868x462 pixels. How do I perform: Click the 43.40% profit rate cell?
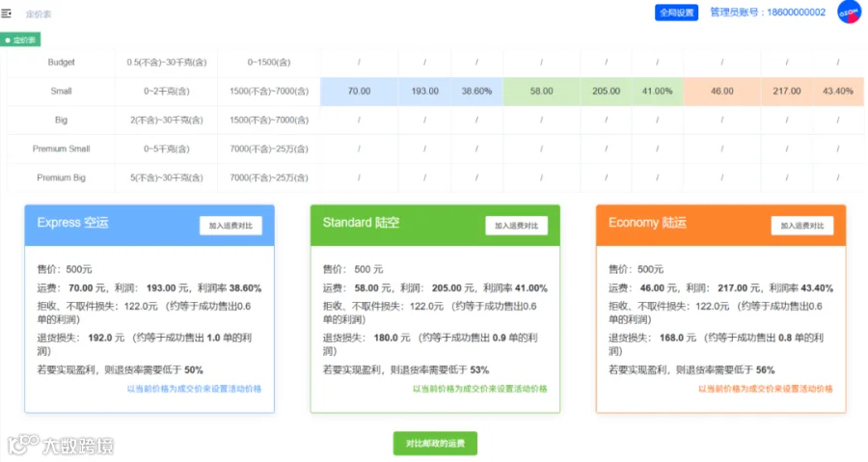(x=838, y=91)
